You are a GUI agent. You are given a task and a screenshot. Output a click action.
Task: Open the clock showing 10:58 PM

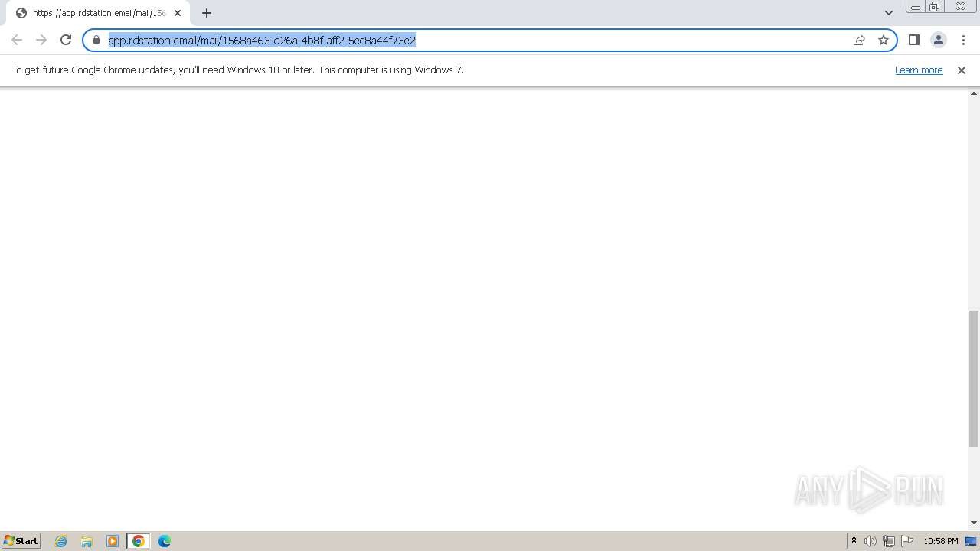941,541
